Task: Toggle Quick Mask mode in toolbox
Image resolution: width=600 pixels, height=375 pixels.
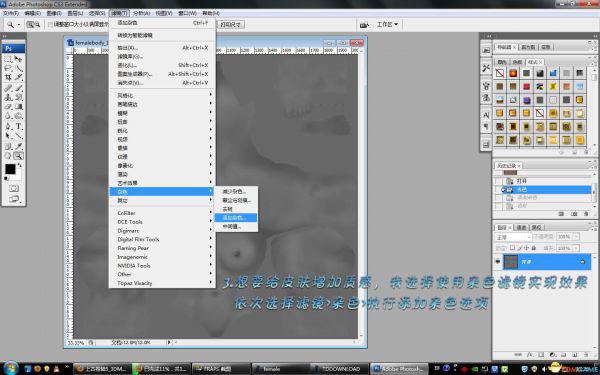Action: point(14,188)
